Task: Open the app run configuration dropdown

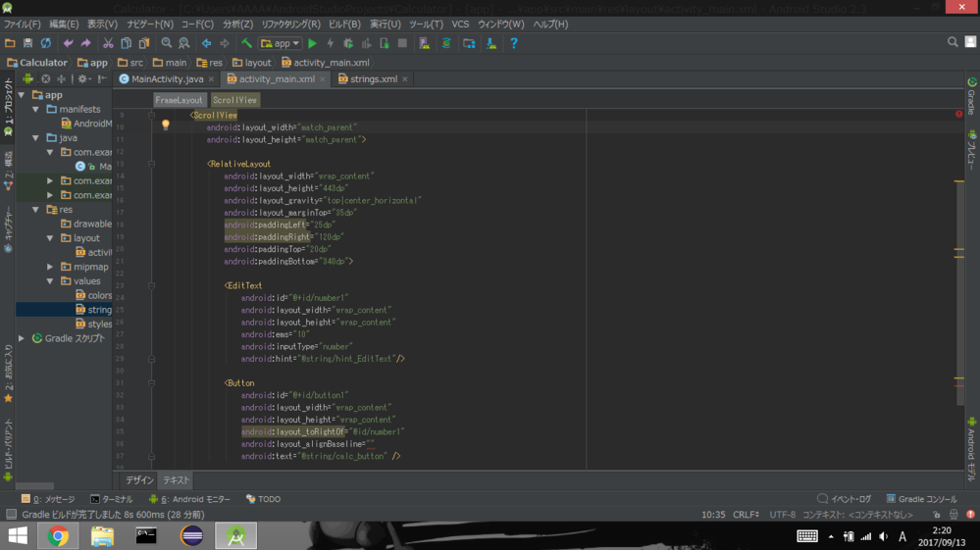Action: (281, 43)
